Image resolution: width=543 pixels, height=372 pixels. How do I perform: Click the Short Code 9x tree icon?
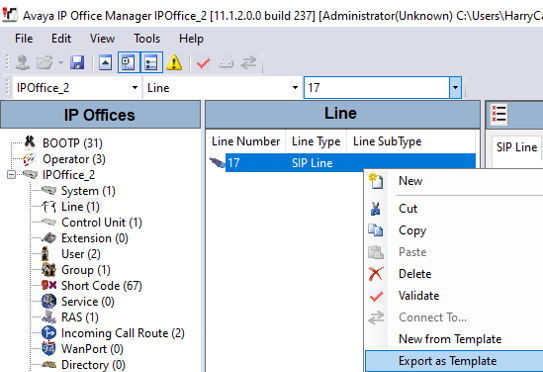48,285
